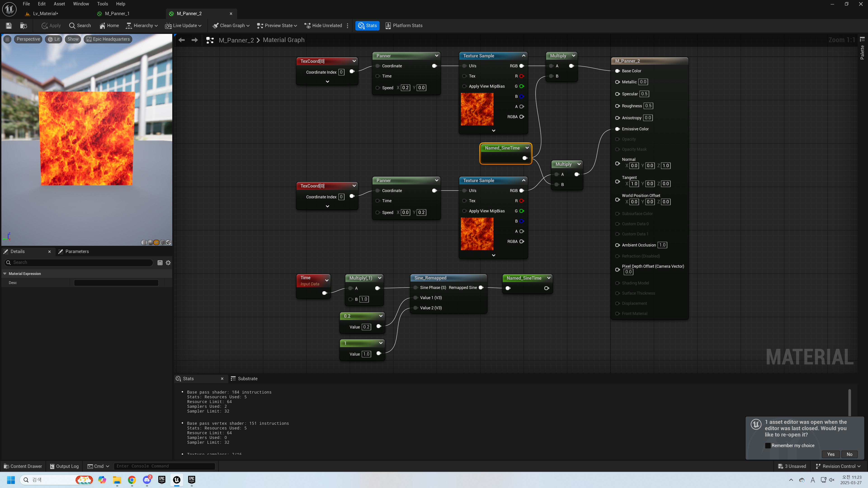Close the M_Panner_2 tab
Viewport: 868px width, 488px height.
pyautogui.click(x=231, y=14)
